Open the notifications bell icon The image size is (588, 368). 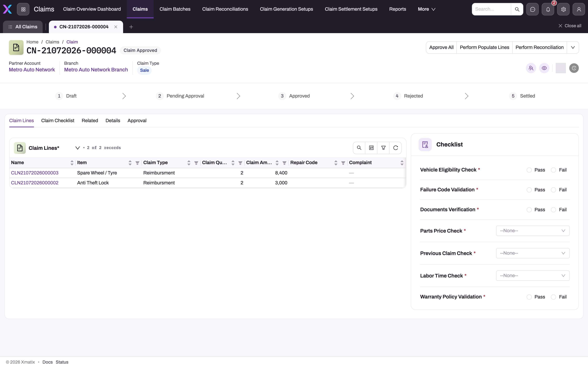548,9
